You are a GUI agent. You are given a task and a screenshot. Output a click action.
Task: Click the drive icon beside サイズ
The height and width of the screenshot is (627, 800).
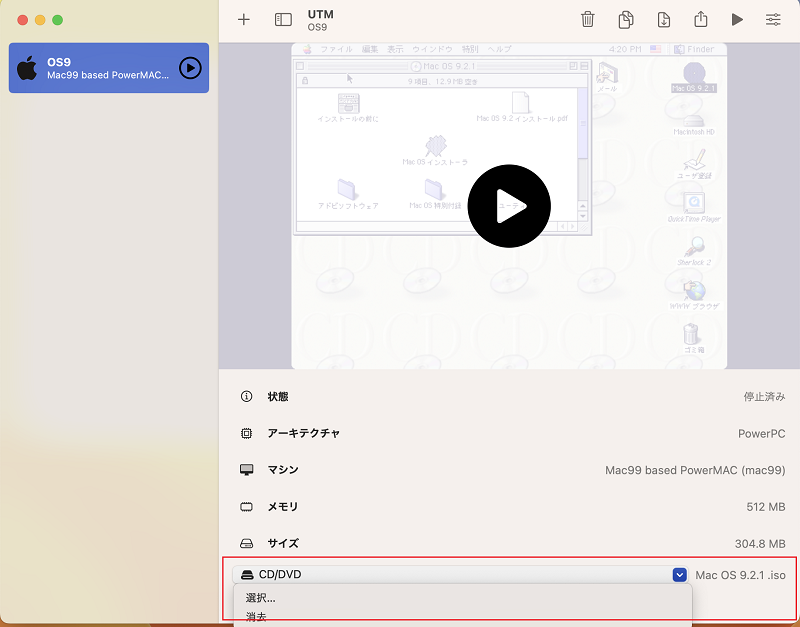[x=246, y=543]
